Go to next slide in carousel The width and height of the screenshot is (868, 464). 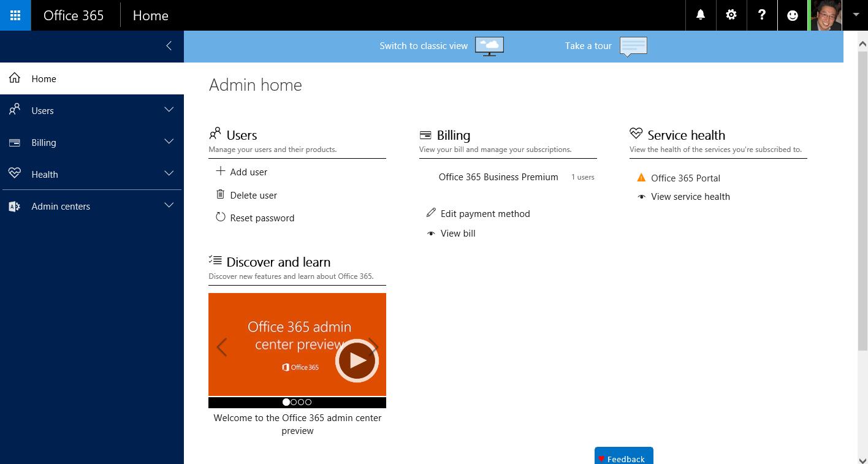pos(373,347)
